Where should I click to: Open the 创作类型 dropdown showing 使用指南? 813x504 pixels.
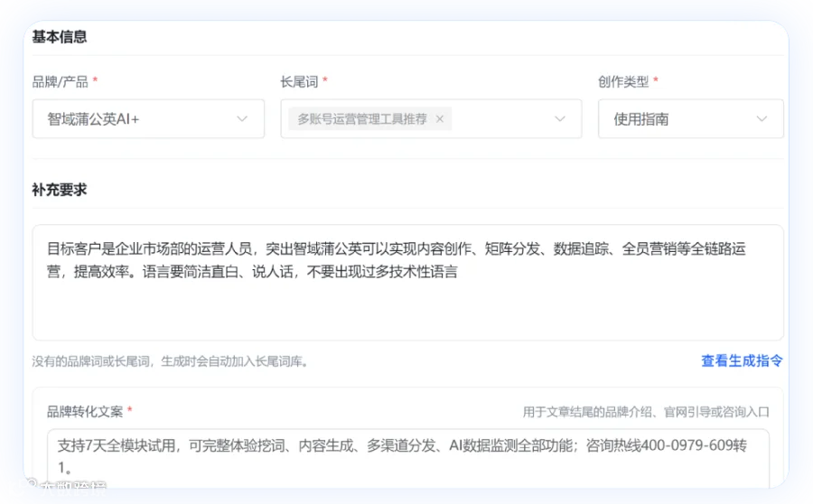tap(691, 118)
